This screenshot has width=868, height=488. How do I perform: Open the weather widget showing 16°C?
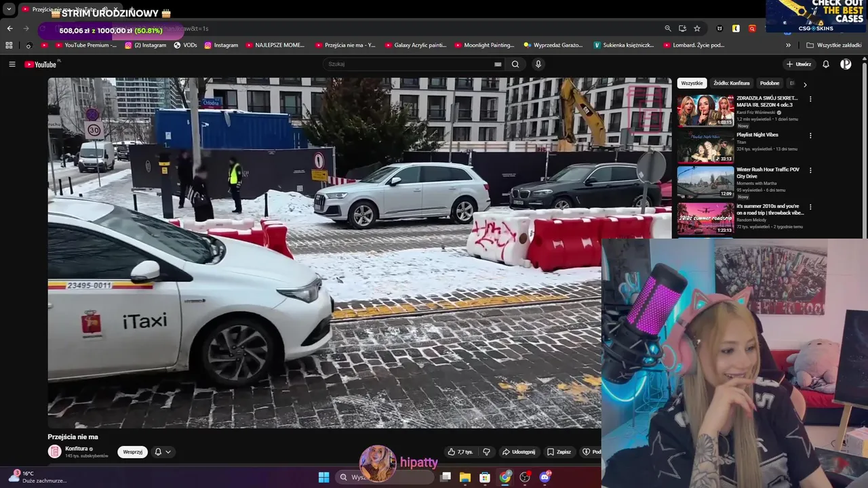(37, 477)
